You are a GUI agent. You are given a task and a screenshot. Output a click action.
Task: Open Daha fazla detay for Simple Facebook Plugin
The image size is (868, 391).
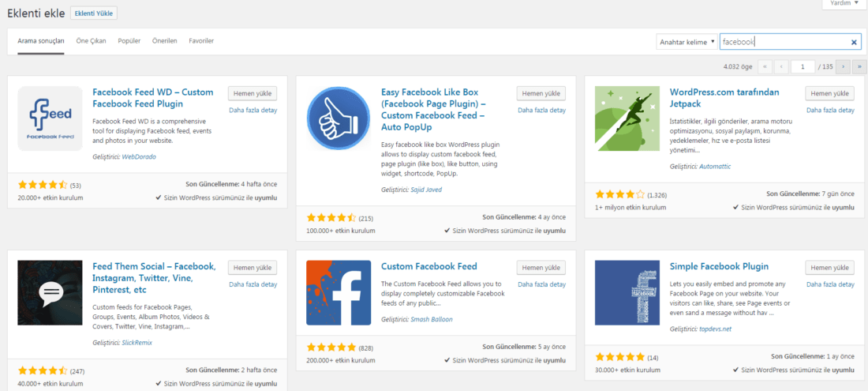click(x=830, y=284)
